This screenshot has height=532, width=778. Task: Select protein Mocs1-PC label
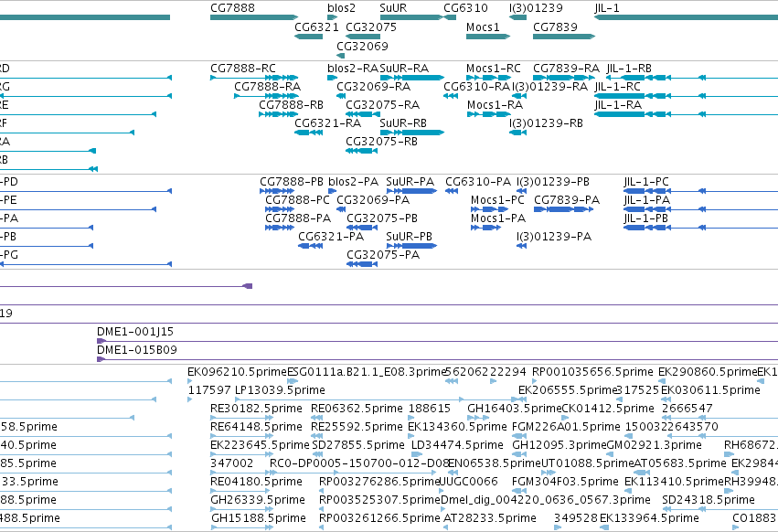coord(497,200)
